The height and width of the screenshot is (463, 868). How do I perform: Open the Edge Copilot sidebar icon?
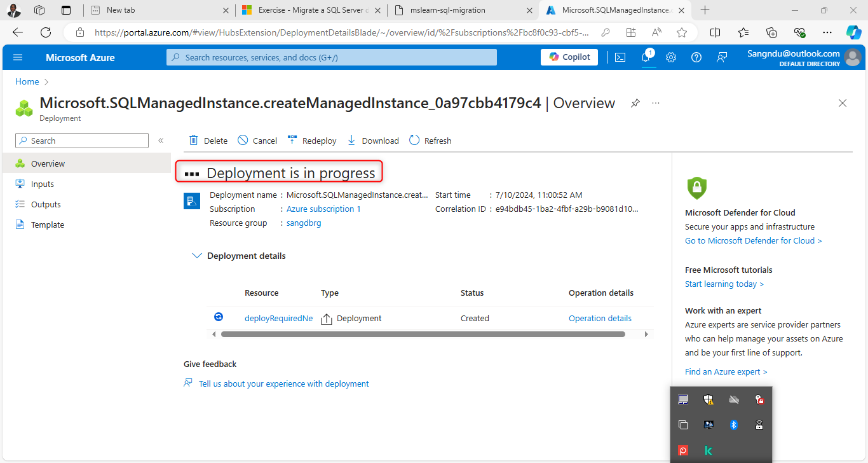coord(853,32)
